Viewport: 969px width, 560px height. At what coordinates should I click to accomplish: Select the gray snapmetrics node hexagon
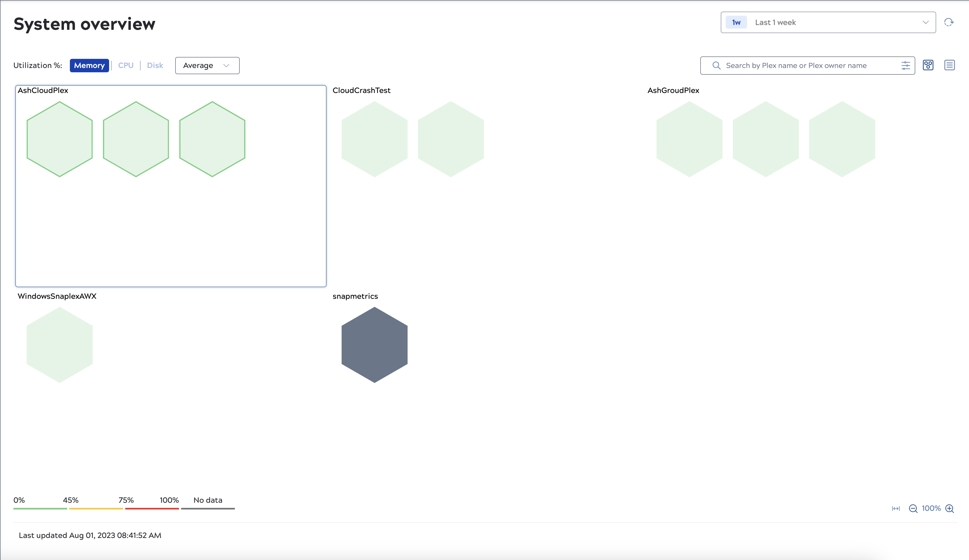[375, 344]
